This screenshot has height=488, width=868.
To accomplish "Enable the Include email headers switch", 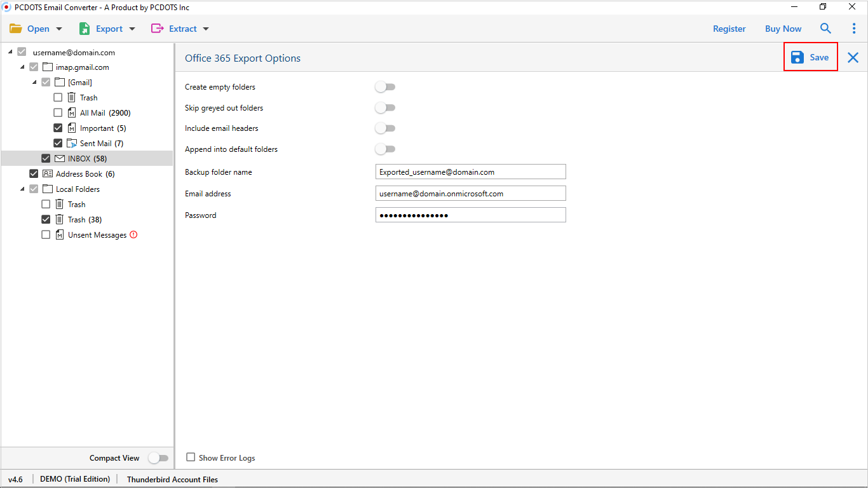I will [385, 128].
